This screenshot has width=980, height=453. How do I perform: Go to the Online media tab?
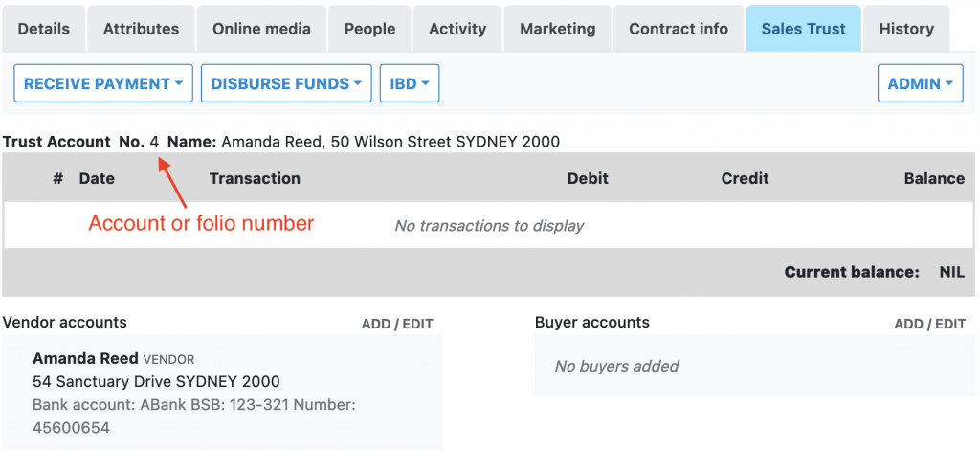261,29
